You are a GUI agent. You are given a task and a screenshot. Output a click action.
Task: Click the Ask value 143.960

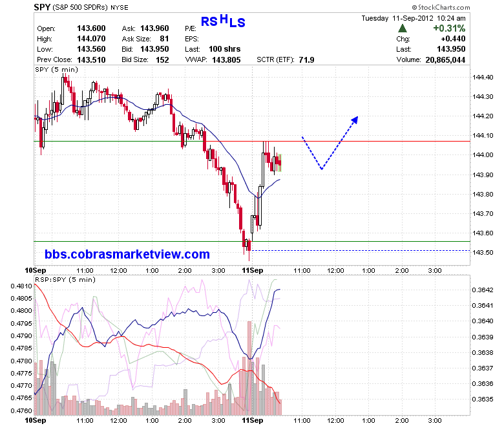coord(154,28)
